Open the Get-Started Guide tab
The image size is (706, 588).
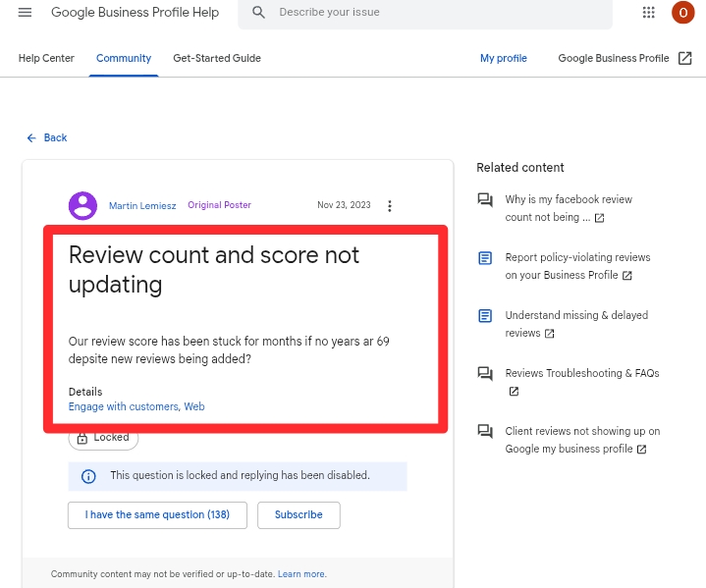[217, 58]
